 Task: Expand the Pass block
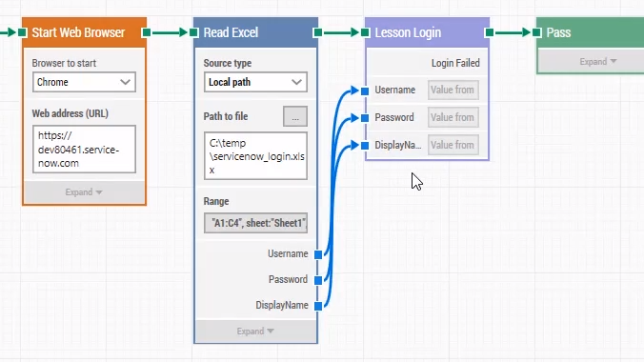point(597,62)
